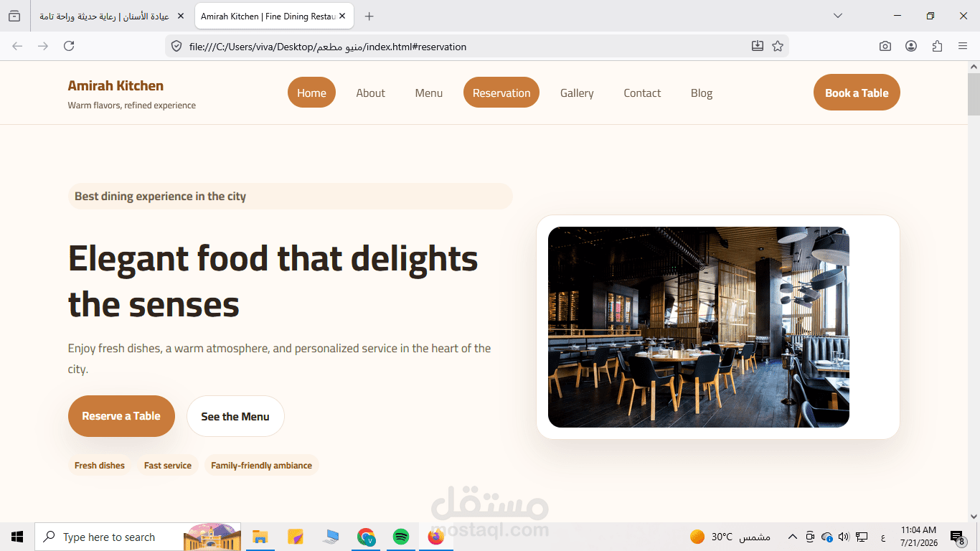
Task: Take a screenshot with the camera icon
Action: [885, 46]
